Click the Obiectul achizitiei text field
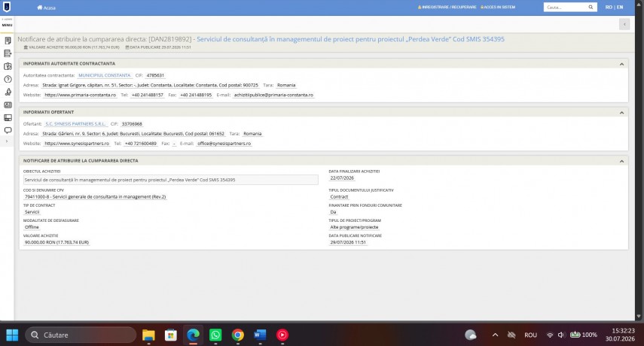The width and height of the screenshot is (644, 346). (x=170, y=180)
